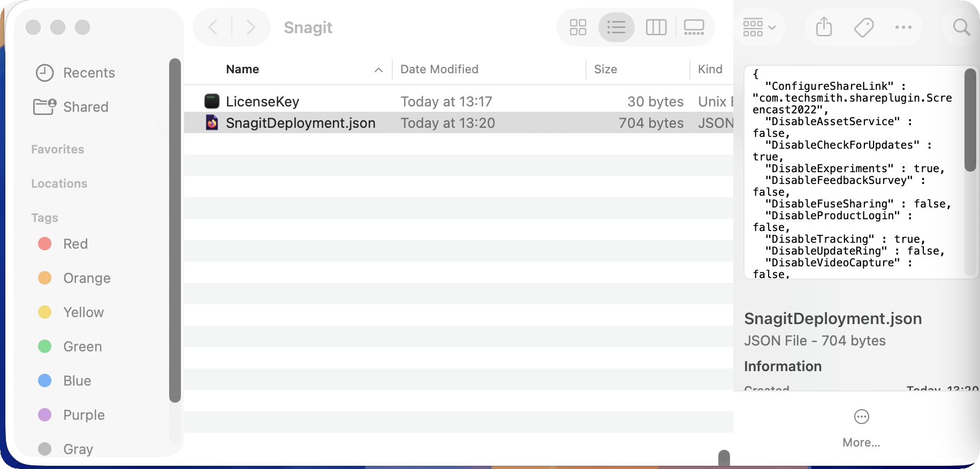Select the Red tag
This screenshot has height=469, width=980.
(63, 244)
